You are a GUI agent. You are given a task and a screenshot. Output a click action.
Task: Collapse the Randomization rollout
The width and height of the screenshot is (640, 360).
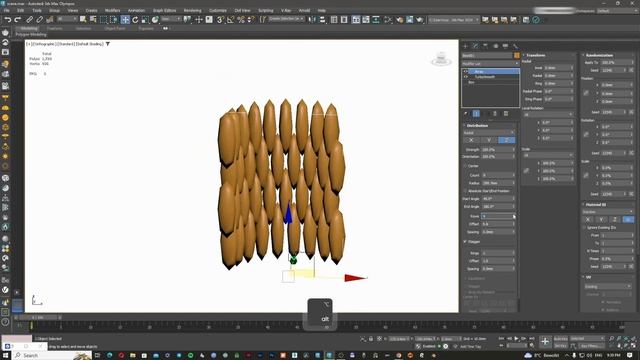599,55
